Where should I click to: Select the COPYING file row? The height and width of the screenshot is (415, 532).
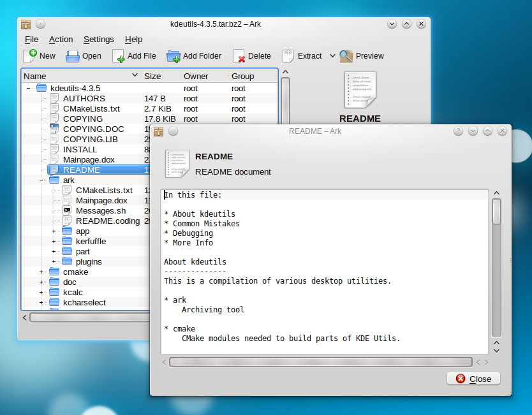pyautogui.click(x=83, y=119)
